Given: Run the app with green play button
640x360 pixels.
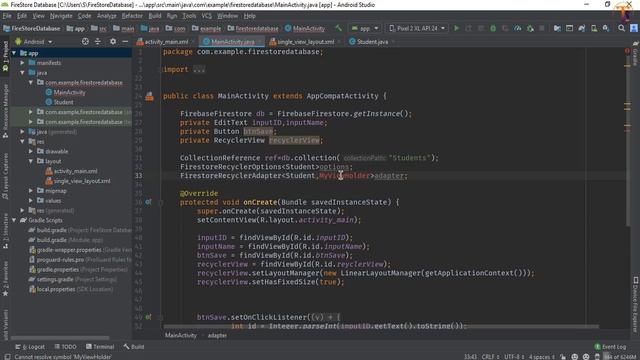Looking at the screenshot, I should point(456,28).
